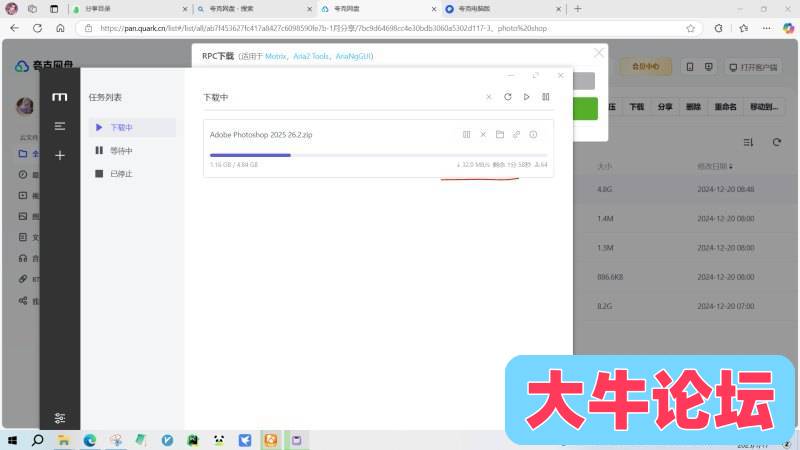Select the 886.6KB file row
The width and height of the screenshot is (800, 450).
686,277
